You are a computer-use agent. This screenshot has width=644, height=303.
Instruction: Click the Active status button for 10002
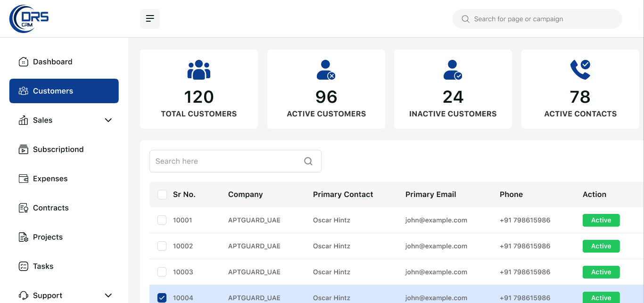pos(601,246)
